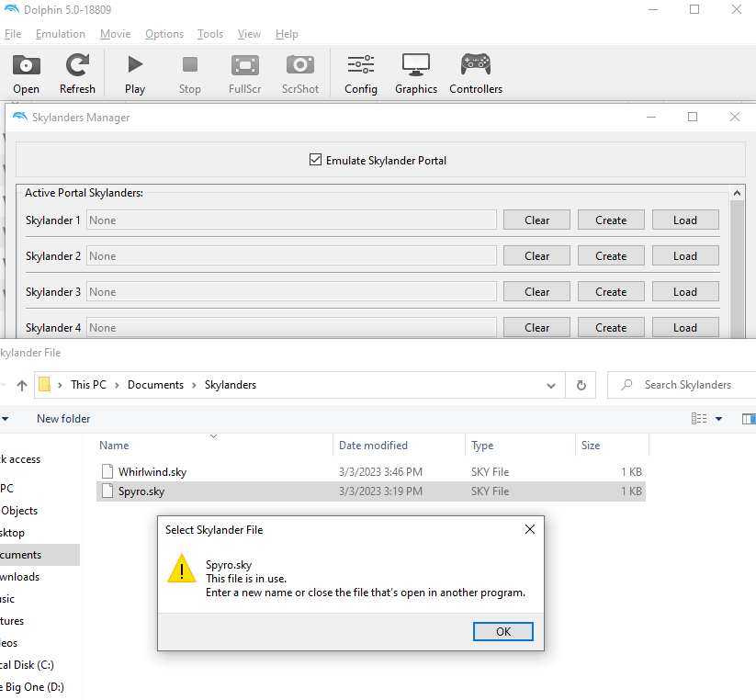This screenshot has height=700, width=756.
Task: Refresh the Skylanders folder view
Action: coord(581,385)
